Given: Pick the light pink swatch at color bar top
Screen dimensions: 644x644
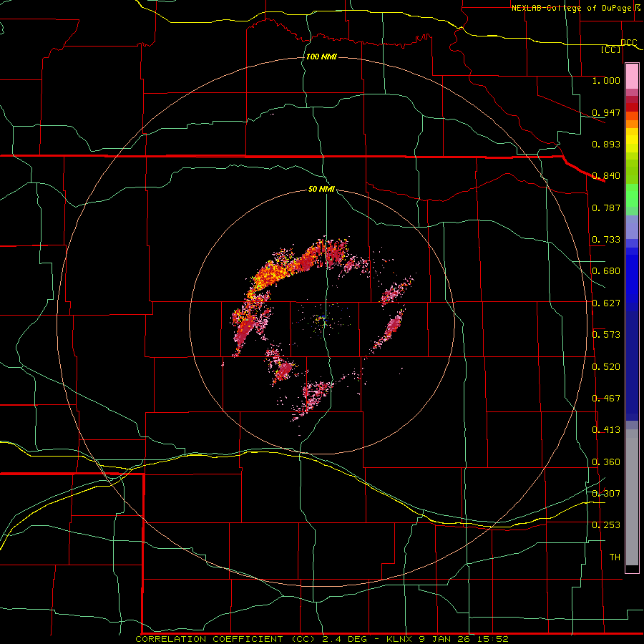Looking at the screenshot, I should (632, 77).
